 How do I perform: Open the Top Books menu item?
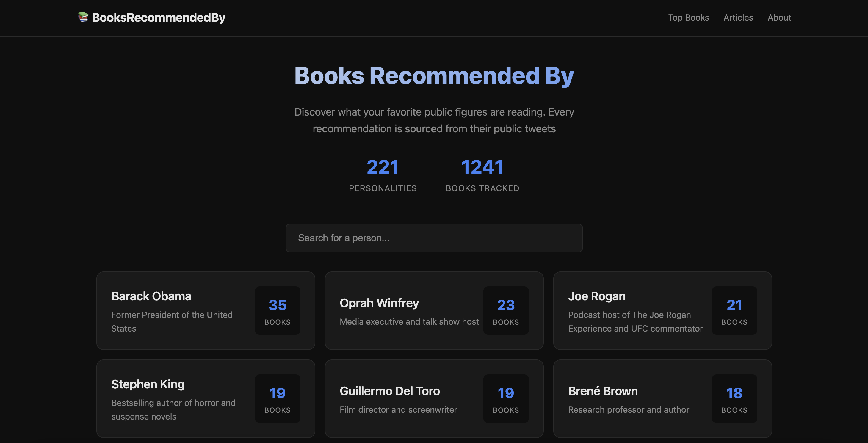click(688, 18)
